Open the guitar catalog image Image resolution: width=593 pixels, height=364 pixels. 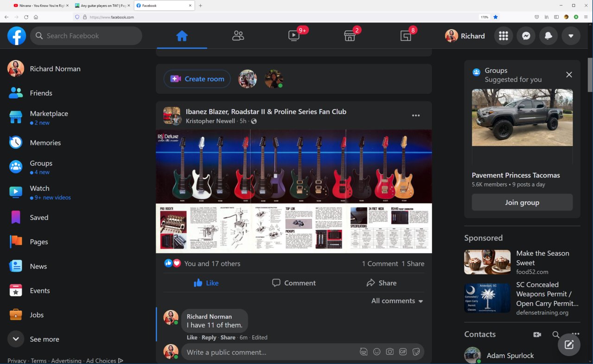click(x=294, y=191)
